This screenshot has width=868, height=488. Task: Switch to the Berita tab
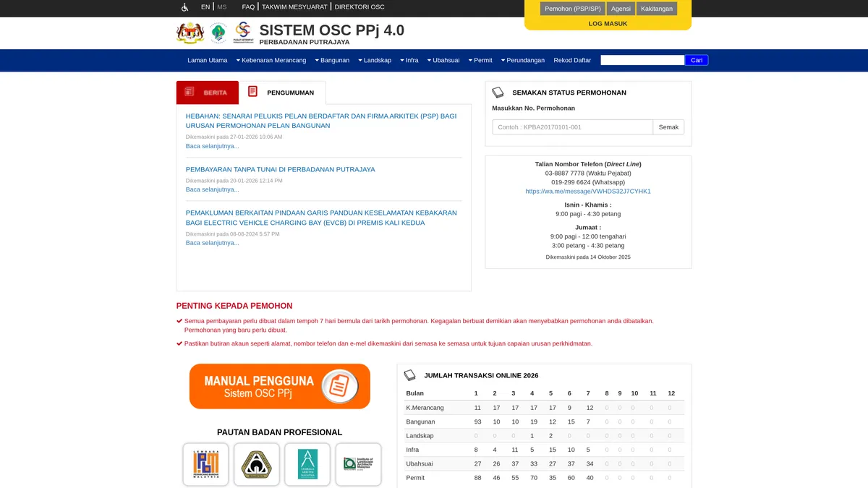(x=208, y=93)
